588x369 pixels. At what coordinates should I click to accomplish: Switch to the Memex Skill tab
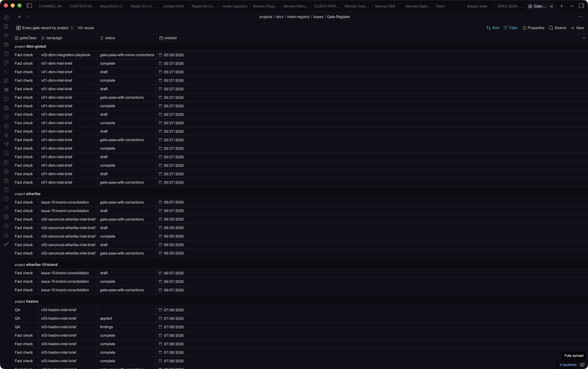pos(385,6)
